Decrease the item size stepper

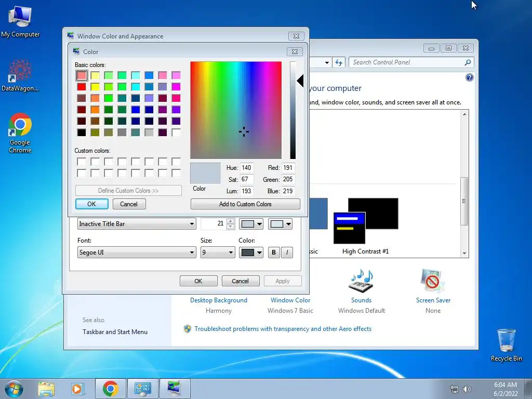(x=230, y=227)
